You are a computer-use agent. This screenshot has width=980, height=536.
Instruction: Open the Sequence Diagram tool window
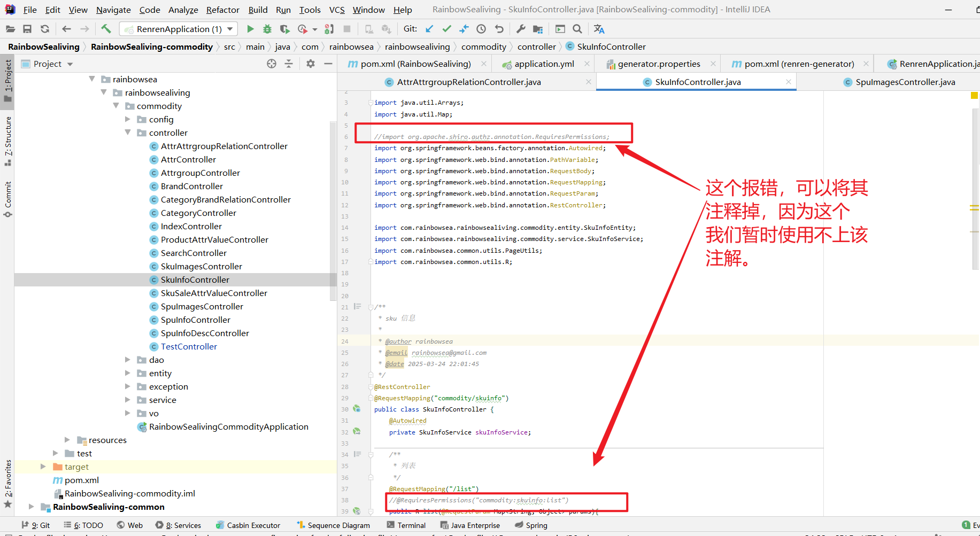(333, 525)
